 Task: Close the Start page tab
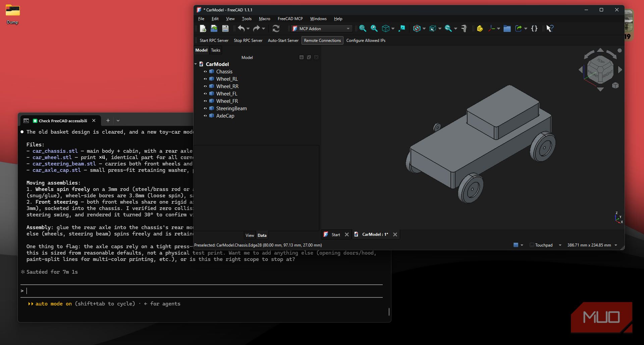(x=347, y=235)
